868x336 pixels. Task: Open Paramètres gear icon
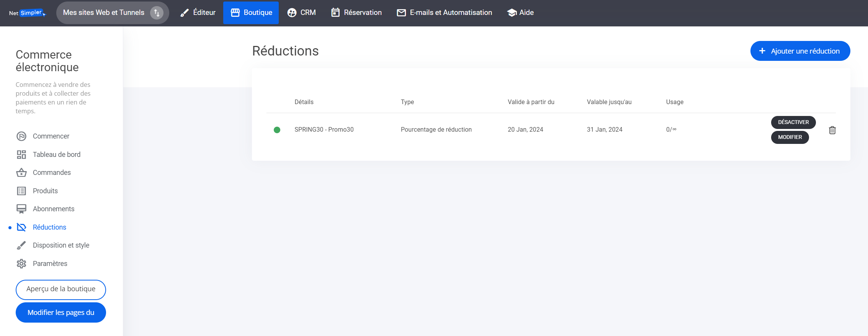(21, 264)
